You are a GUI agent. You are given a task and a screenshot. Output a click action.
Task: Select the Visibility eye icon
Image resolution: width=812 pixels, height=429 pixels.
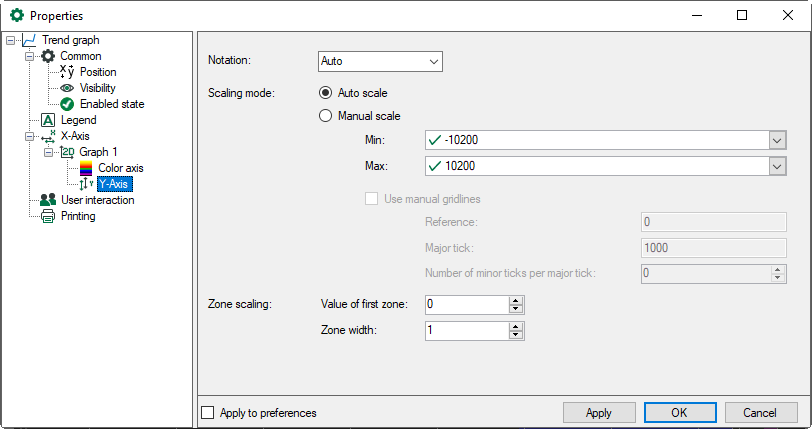pyautogui.click(x=67, y=88)
